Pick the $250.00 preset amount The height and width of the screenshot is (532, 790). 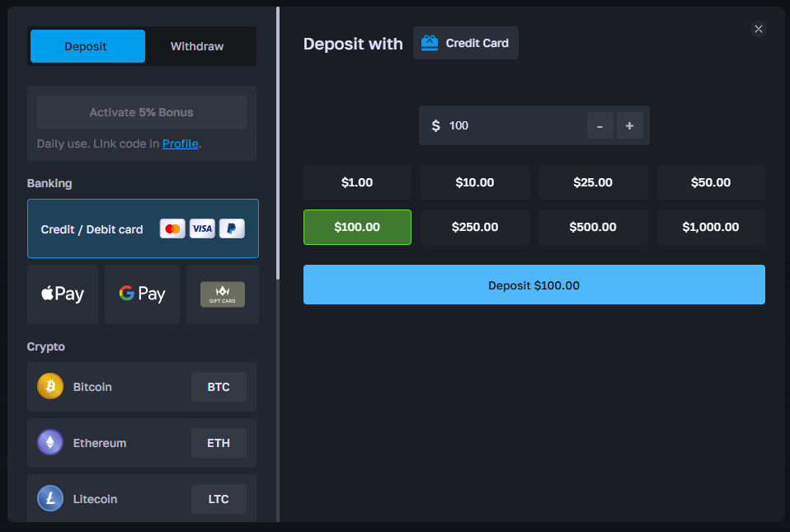pos(475,227)
